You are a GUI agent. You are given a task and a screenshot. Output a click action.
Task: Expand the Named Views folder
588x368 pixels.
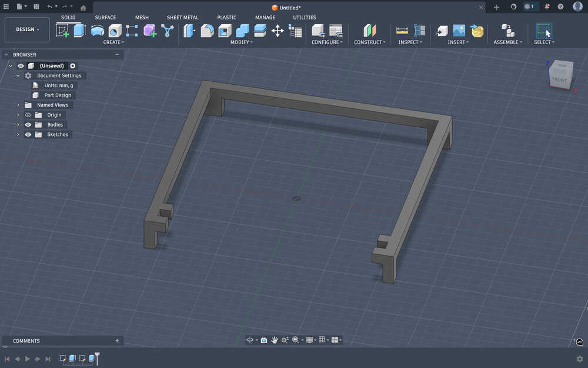coord(18,105)
